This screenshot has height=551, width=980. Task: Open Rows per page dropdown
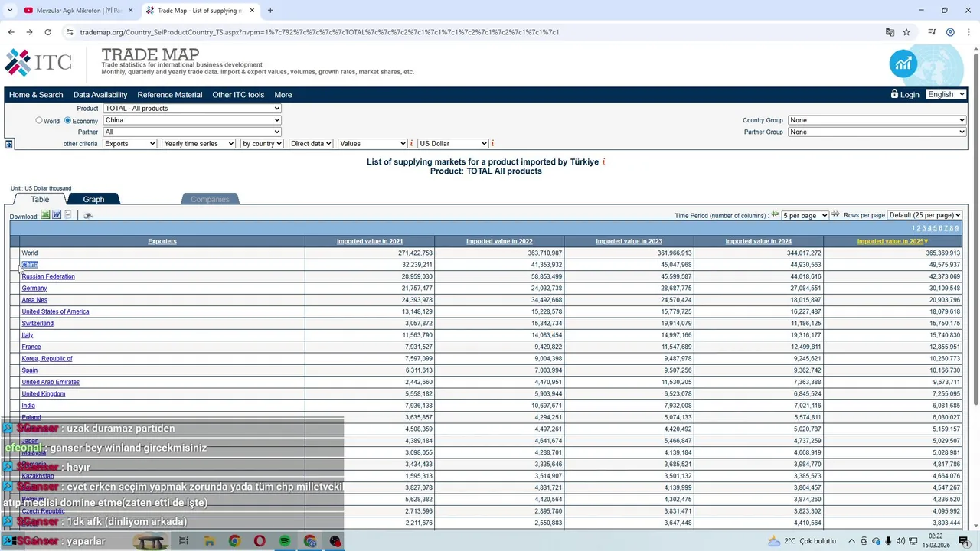[925, 216]
